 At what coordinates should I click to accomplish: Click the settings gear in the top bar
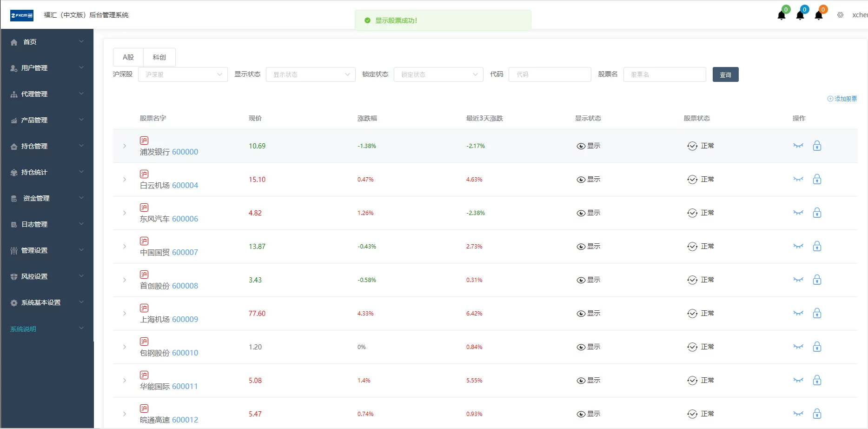coord(840,15)
